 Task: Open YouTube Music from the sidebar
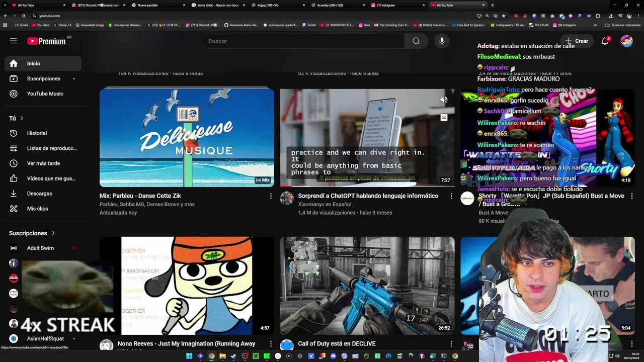tap(43, 94)
